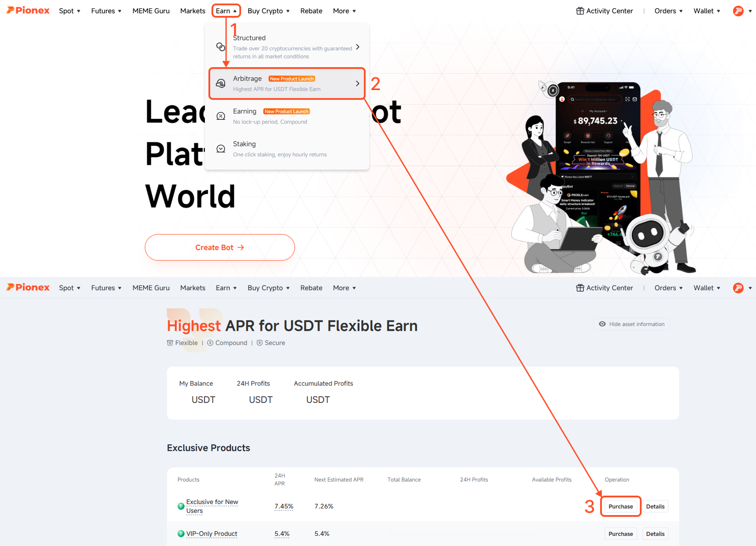Image resolution: width=756 pixels, height=546 pixels.
Task: Click the Staking icon in Earn menu
Action: (x=221, y=148)
